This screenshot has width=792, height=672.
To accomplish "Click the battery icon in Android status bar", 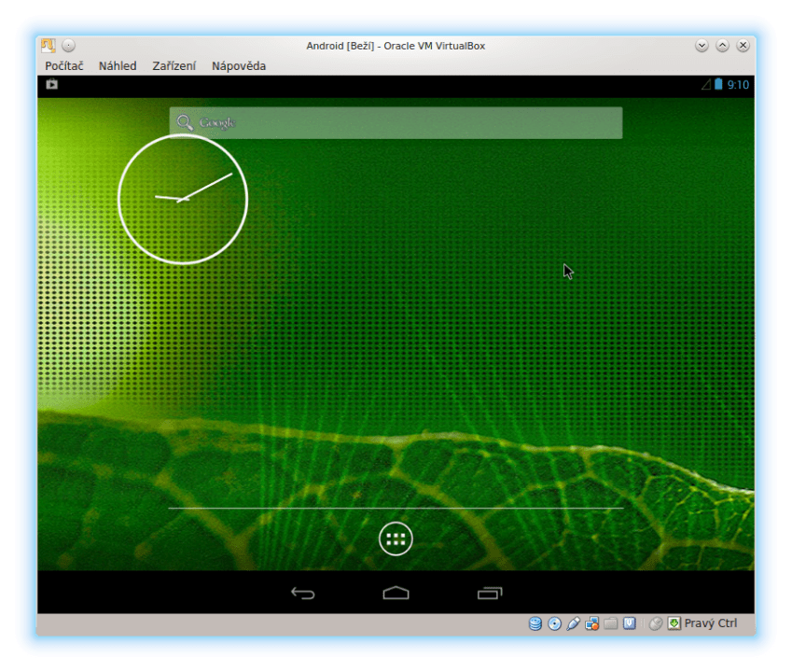I will click(718, 84).
